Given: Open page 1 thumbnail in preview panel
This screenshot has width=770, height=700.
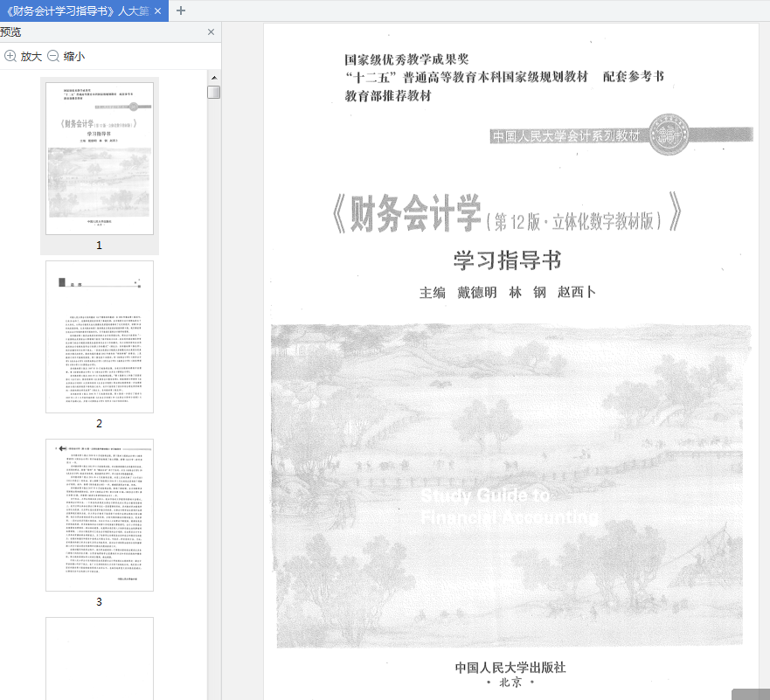Looking at the screenshot, I should click(x=100, y=158).
